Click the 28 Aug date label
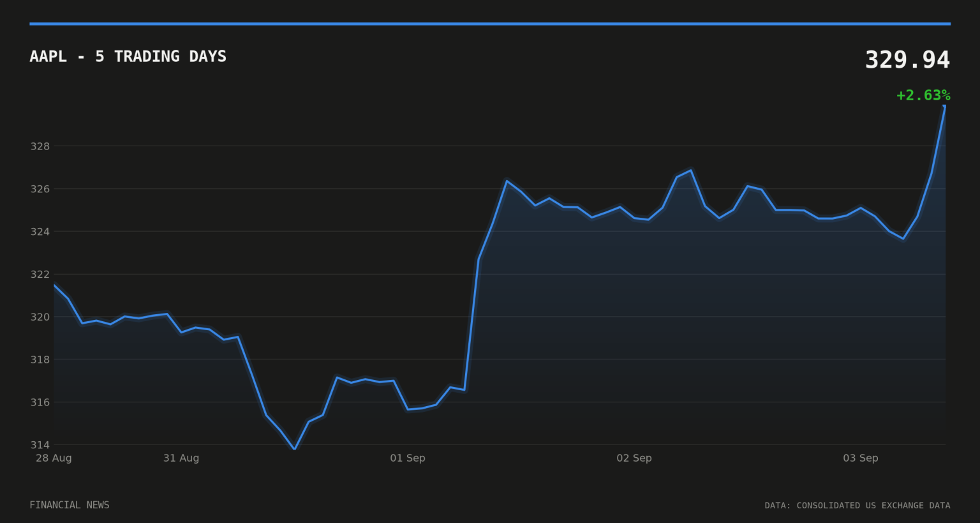 click(x=54, y=458)
